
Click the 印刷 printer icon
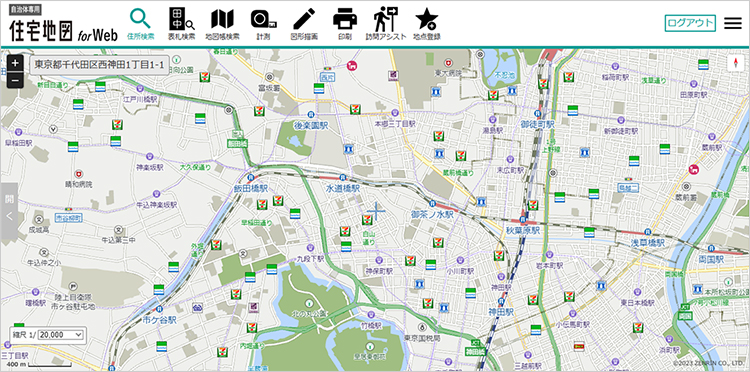tap(345, 24)
